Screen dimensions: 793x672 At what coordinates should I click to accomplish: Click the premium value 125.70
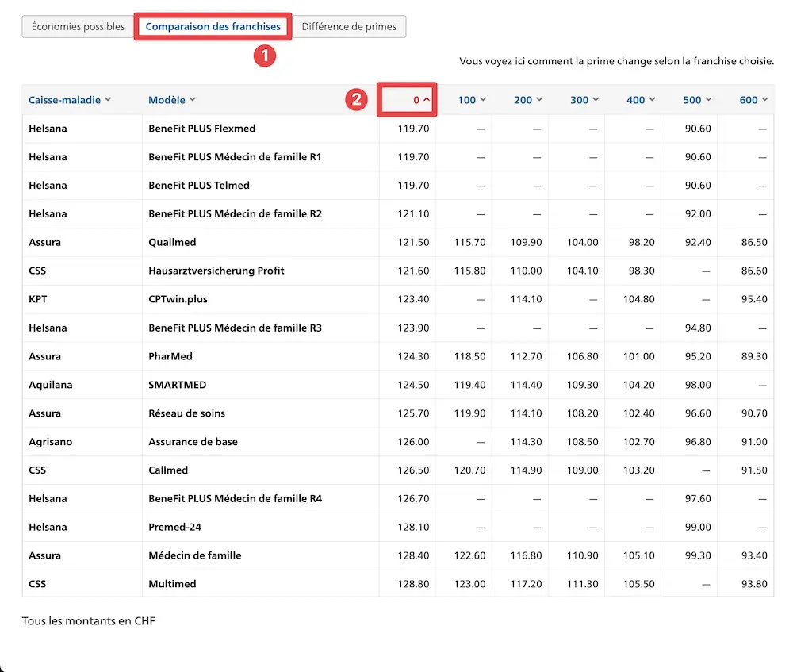point(413,413)
